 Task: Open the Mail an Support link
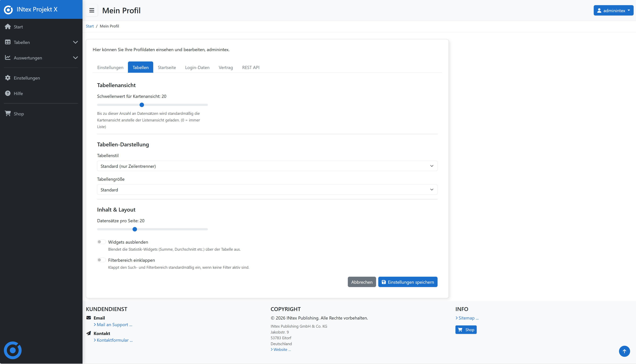point(114,325)
